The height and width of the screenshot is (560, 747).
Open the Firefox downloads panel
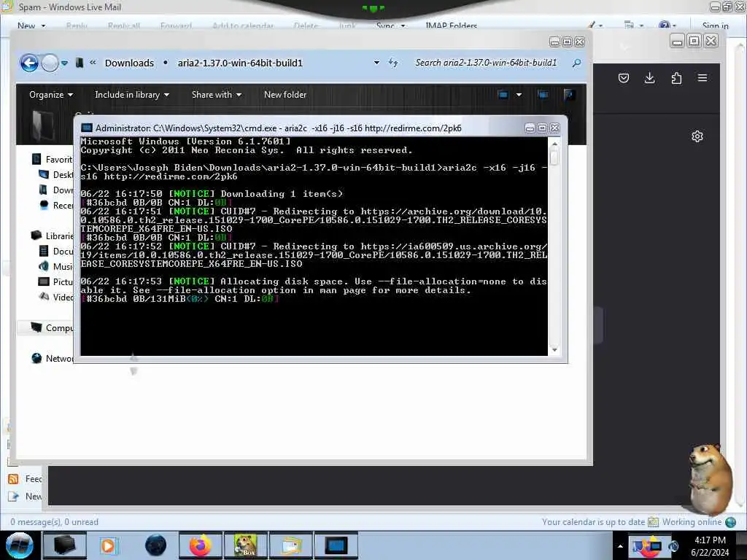coord(649,78)
